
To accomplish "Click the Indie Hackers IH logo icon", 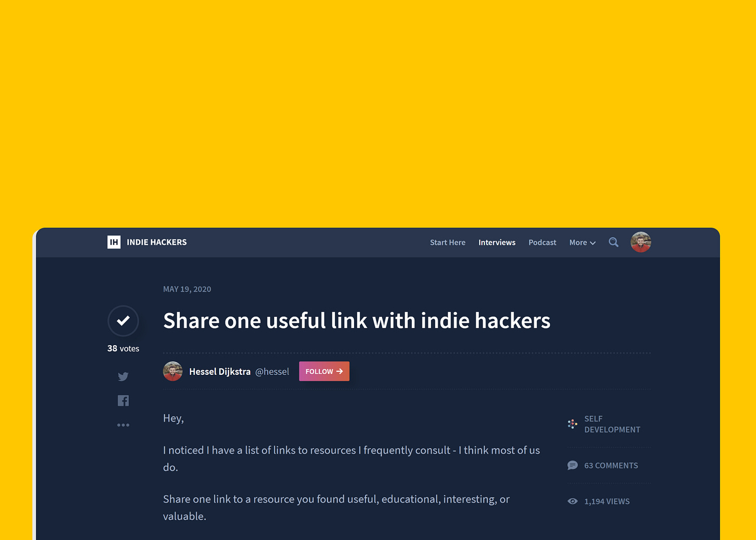I will [x=114, y=242].
